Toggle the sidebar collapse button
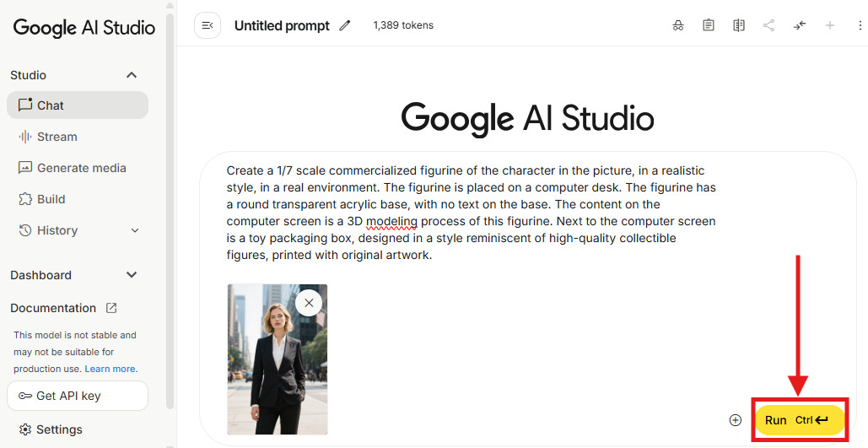 [208, 25]
